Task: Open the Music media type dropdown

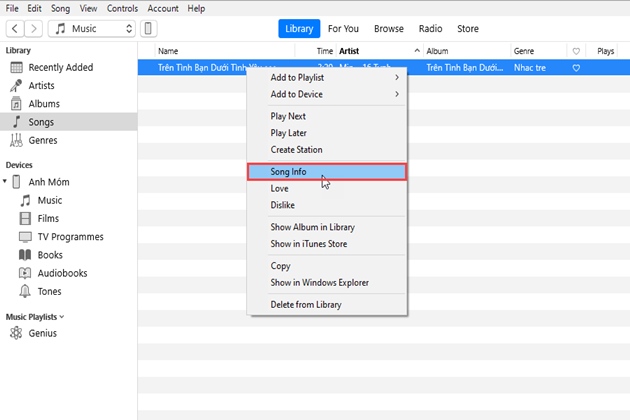Action: 90,29
